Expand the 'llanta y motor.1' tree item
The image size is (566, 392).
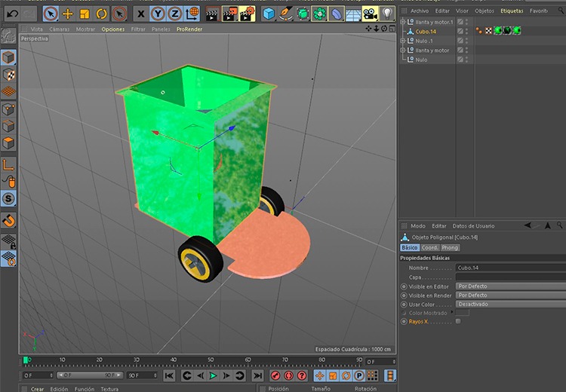(x=402, y=22)
